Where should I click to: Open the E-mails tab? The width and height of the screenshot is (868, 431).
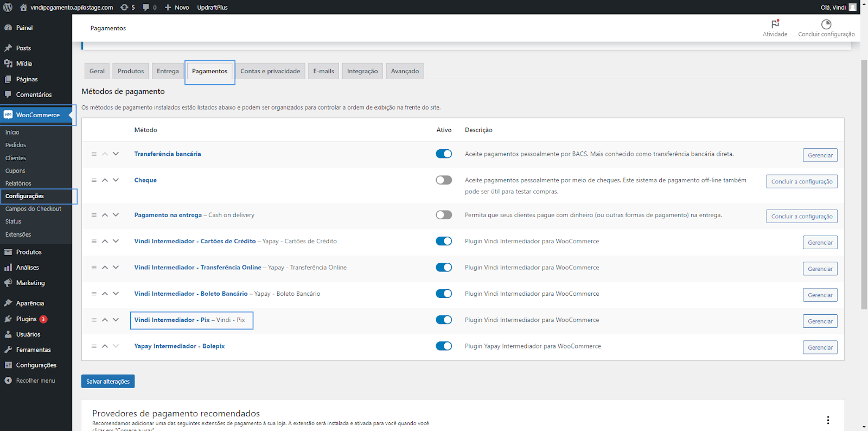coord(323,71)
